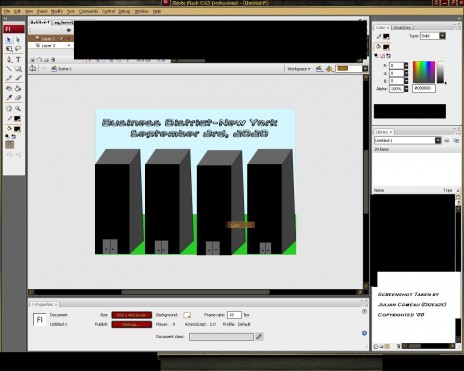Image resolution: width=464 pixels, height=371 pixels.
Task: Select the Text tool
Action: point(18,59)
